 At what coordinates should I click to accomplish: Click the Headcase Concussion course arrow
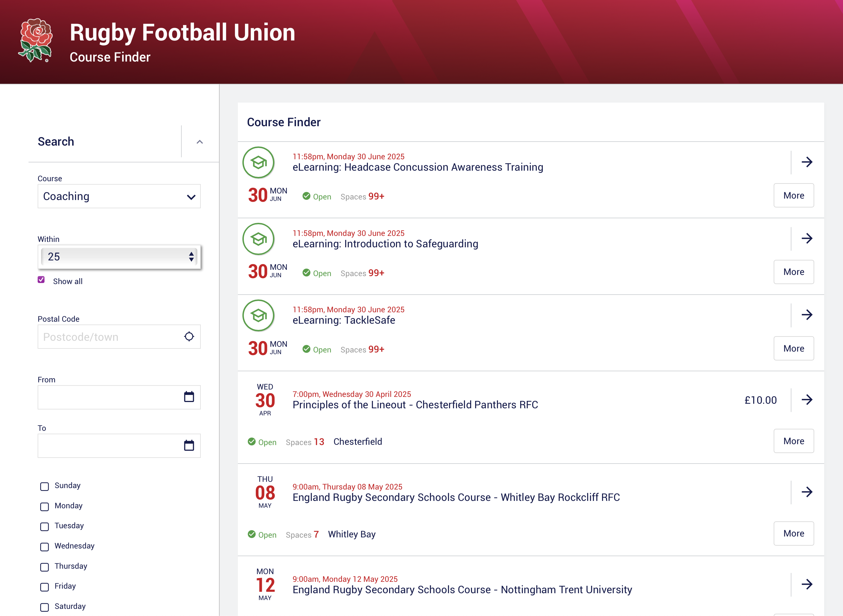(807, 162)
